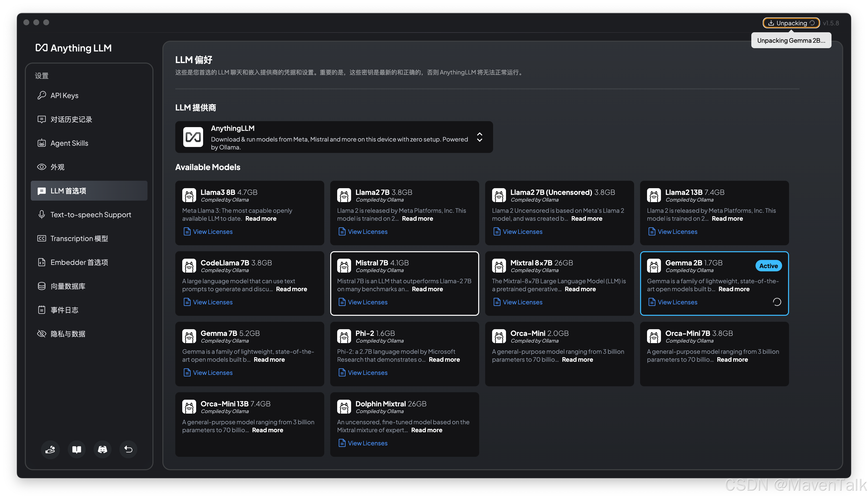Select Llama2 7B (Uncensored) model
The height and width of the screenshot is (499, 868).
coord(559,213)
